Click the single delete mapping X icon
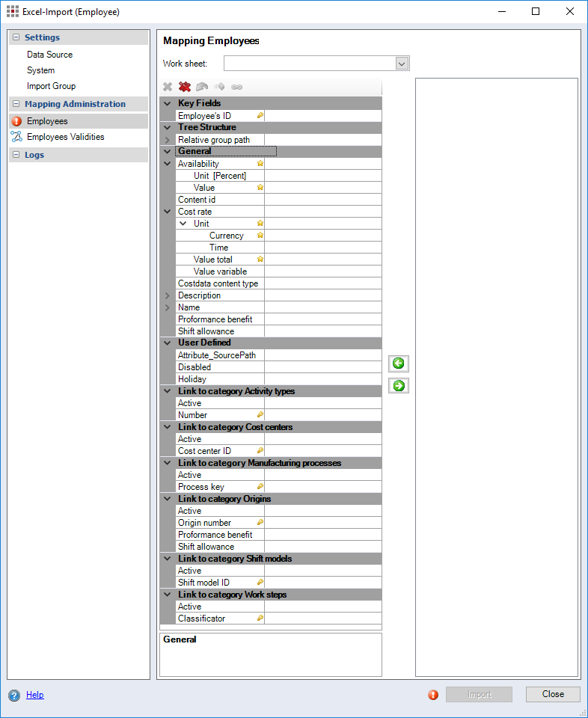This screenshot has width=588, height=718. pos(168,87)
